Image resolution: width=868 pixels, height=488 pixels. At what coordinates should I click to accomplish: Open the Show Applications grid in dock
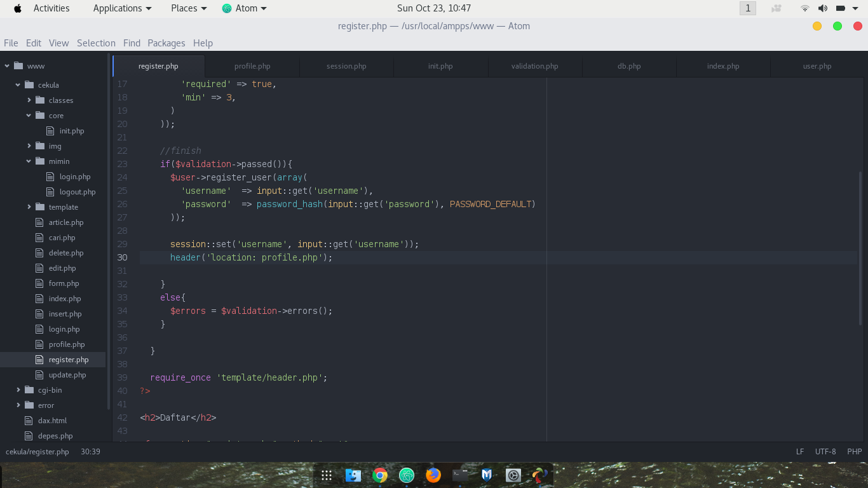(327, 475)
